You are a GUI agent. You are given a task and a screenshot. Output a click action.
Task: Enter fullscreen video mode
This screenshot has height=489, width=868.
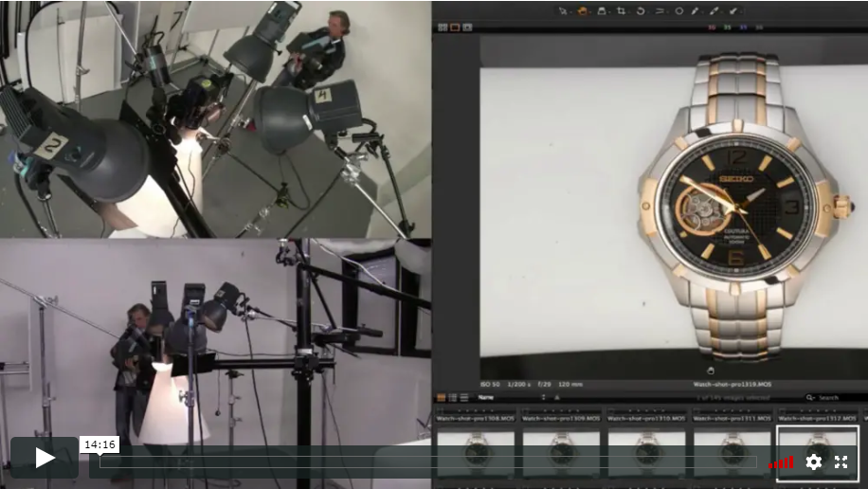tap(841, 462)
